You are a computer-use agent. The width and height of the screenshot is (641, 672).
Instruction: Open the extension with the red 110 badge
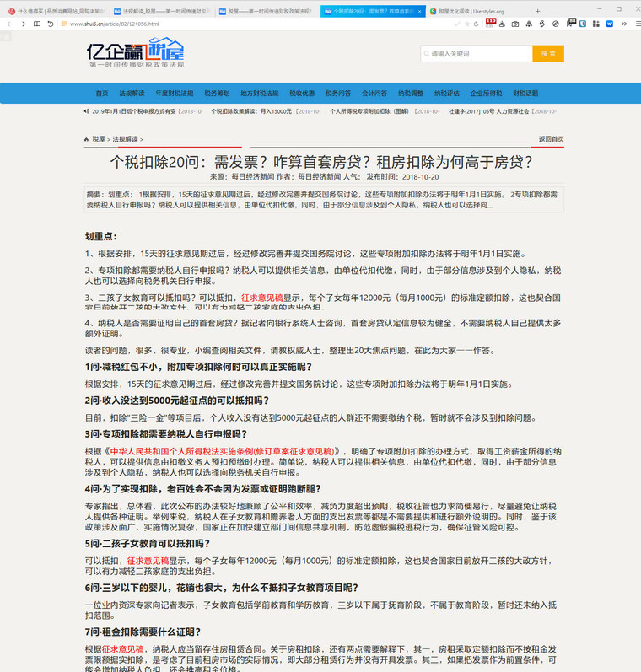(x=490, y=23)
